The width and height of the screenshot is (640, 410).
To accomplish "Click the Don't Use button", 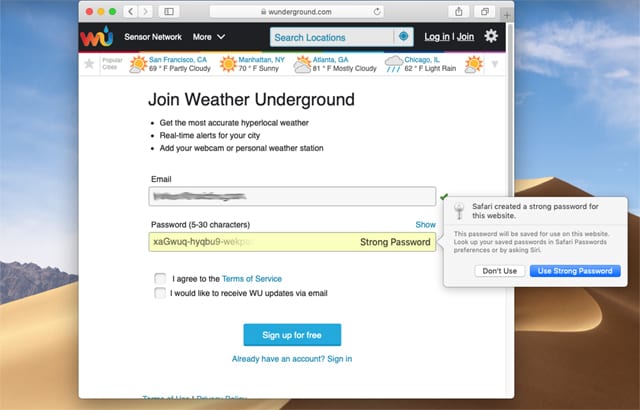I will [500, 271].
